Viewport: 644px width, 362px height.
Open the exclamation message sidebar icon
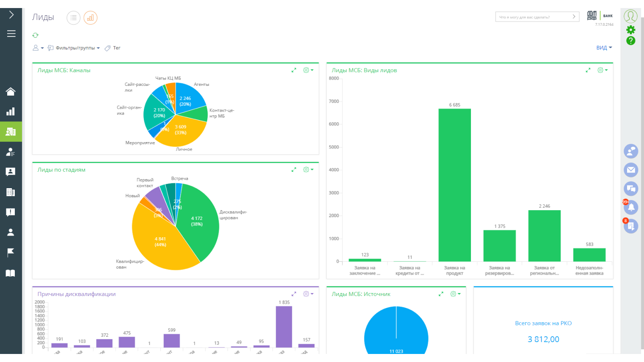pyautogui.click(x=11, y=212)
